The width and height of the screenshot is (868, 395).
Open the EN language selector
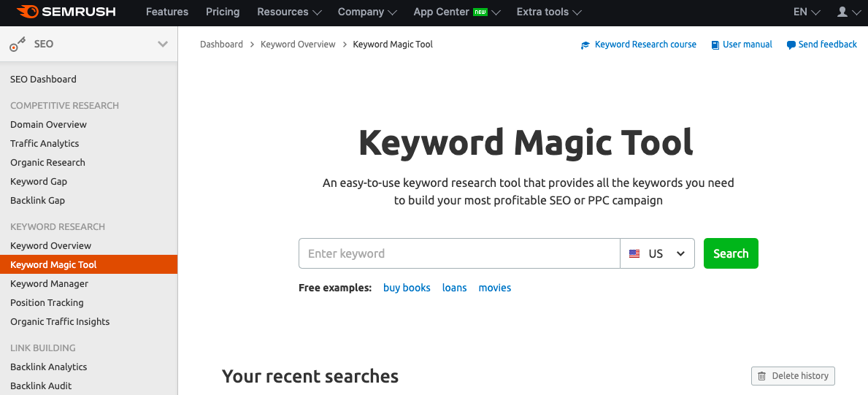click(x=806, y=12)
